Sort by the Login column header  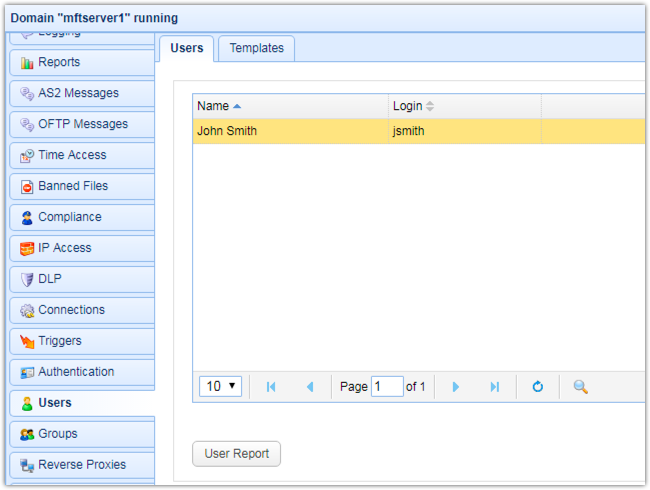pyautogui.click(x=465, y=106)
